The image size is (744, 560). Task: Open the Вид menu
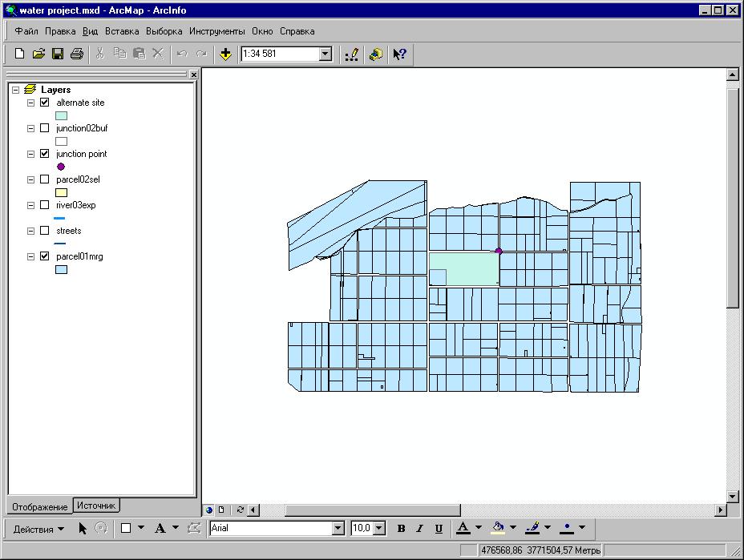[90, 31]
